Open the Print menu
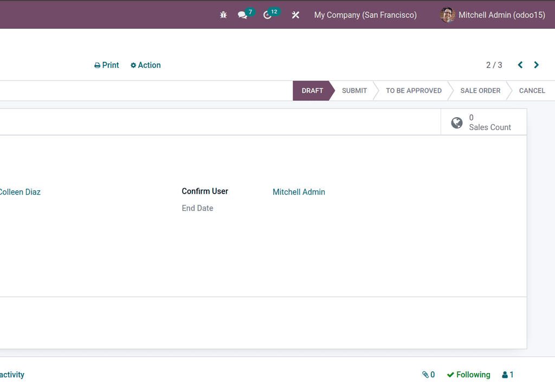Image resolution: width=555 pixels, height=392 pixels. (107, 65)
